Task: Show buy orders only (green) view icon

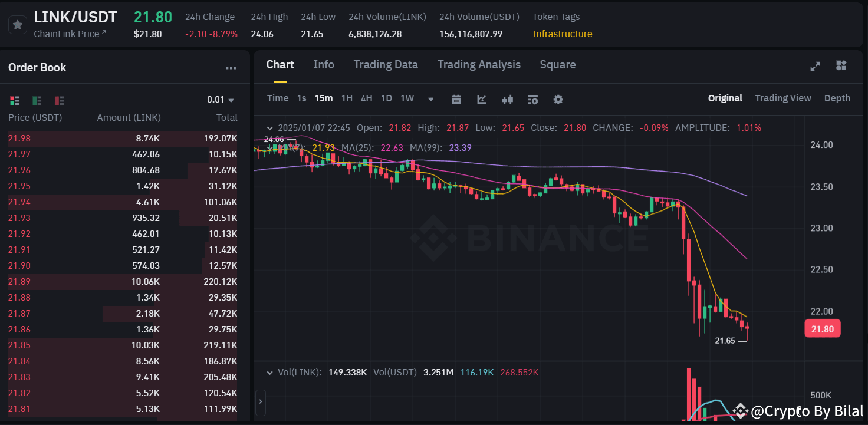Action: 37,100
